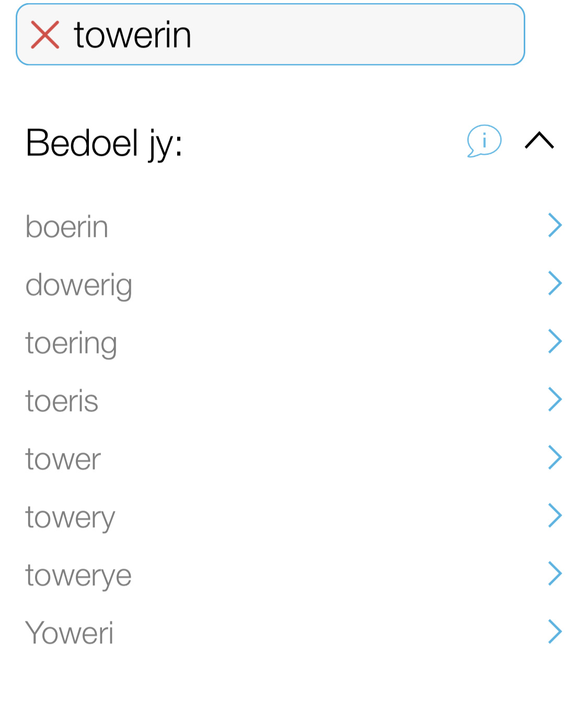This screenshot has width=588, height=714.
Task: Pick the suggestion "Yoweri"
Action: [70, 633]
